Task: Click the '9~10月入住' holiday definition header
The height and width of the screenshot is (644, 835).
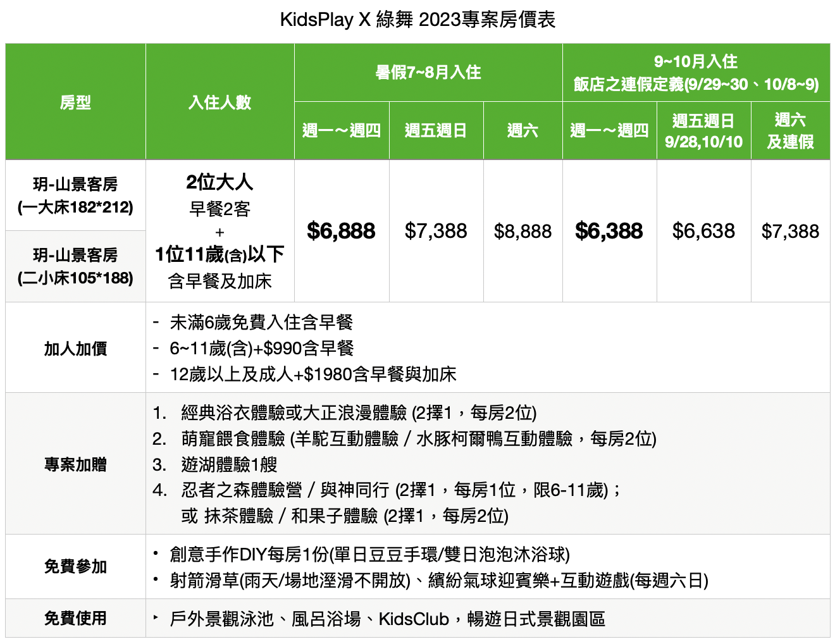Action: pyautogui.click(x=696, y=72)
